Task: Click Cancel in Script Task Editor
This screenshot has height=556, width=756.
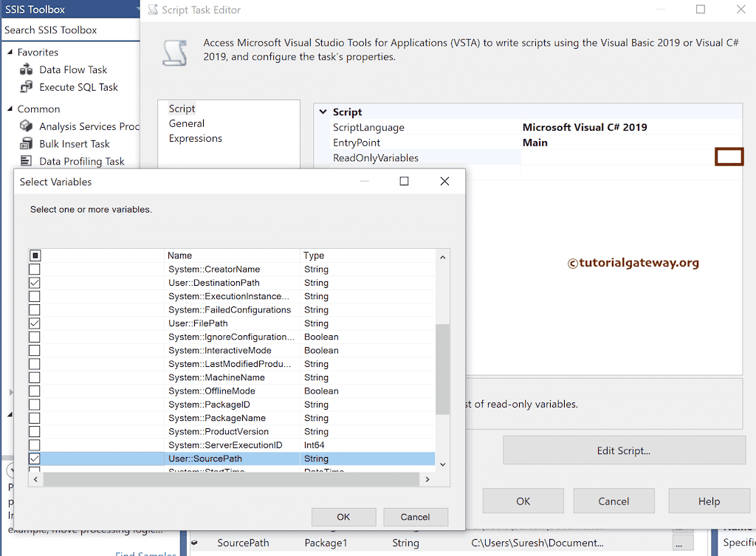Action: point(614,501)
